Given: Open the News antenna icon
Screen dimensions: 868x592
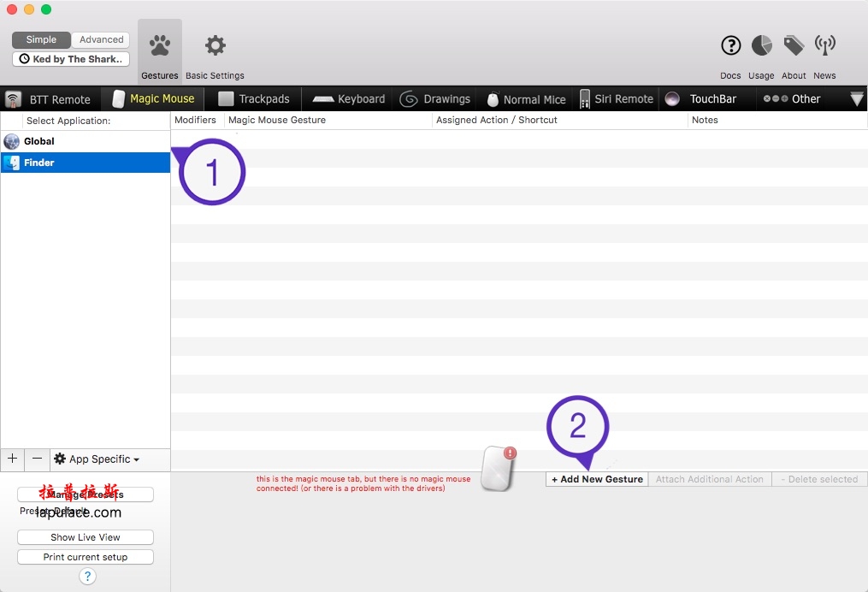Looking at the screenshot, I should [x=825, y=45].
